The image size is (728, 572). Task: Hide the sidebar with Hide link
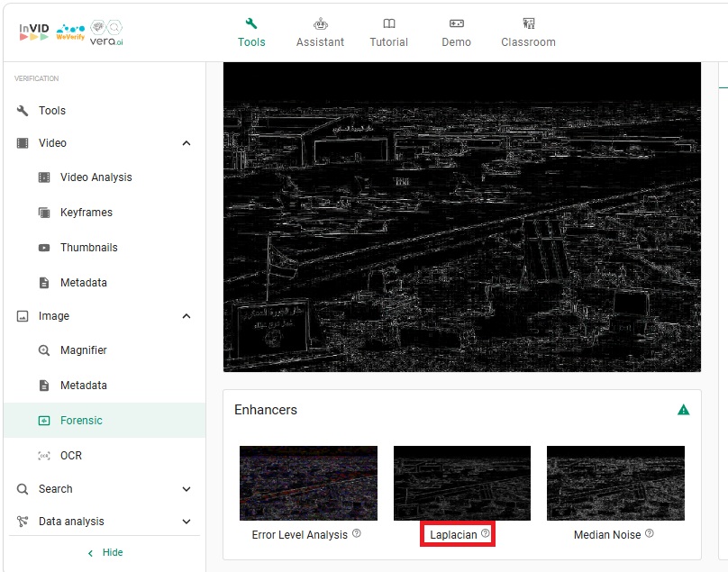[105, 552]
